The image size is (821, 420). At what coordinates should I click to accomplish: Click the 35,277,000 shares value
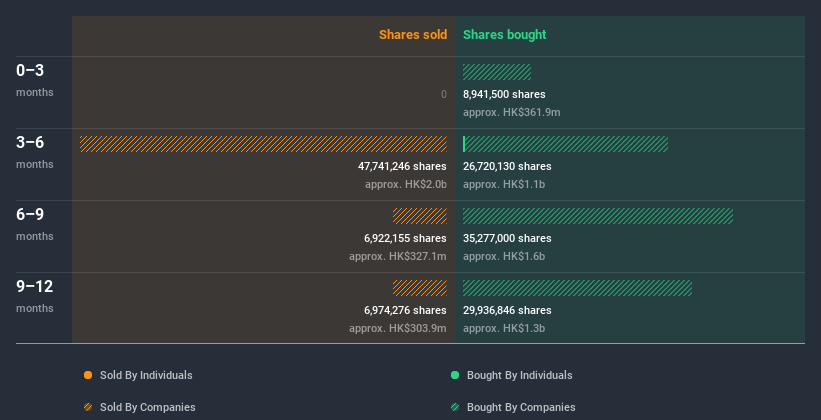coord(507,238)
